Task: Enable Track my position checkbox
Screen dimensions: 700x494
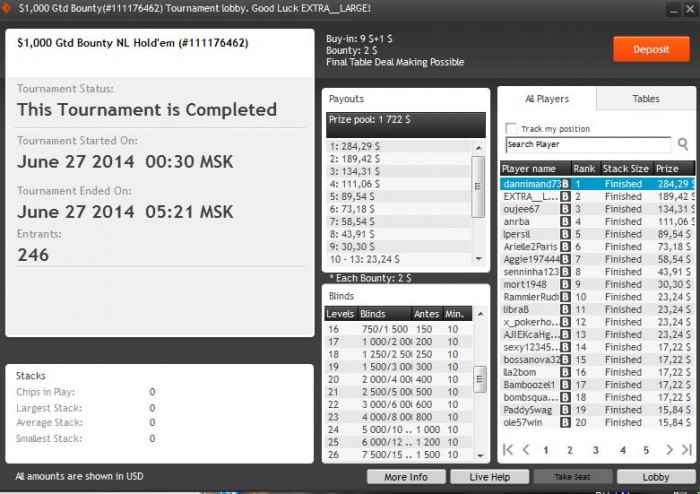Action: tap(511, 129)
